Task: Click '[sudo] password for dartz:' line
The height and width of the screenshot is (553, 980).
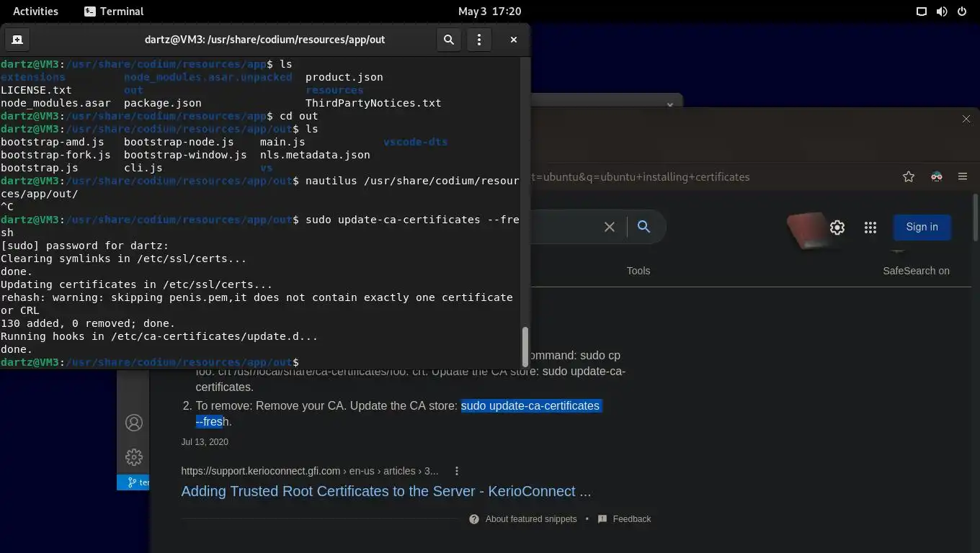Action: click(x=85, y=246)
